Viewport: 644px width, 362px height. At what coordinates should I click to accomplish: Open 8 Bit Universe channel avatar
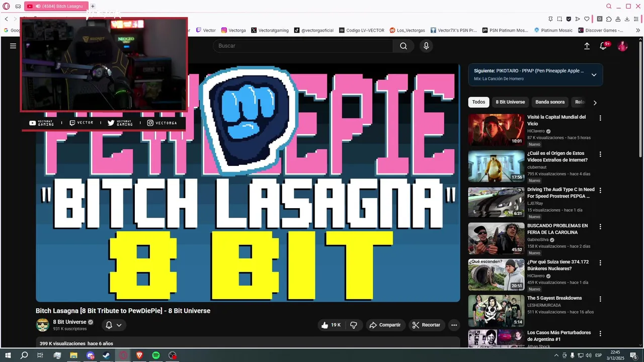point(42,325)
